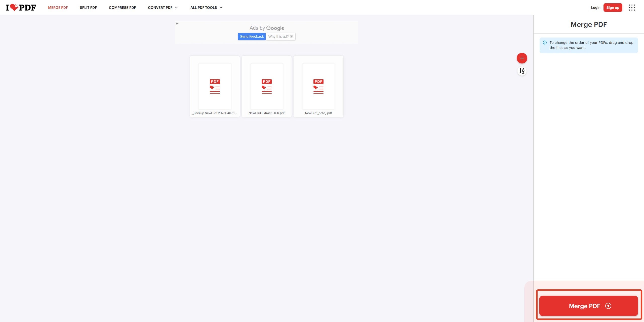Screen dimensions: 644x322
Task: Select the NewFile1 Extract OCR.pdf thumbnail
Action: pyautogui.click(x=266, y=87)
